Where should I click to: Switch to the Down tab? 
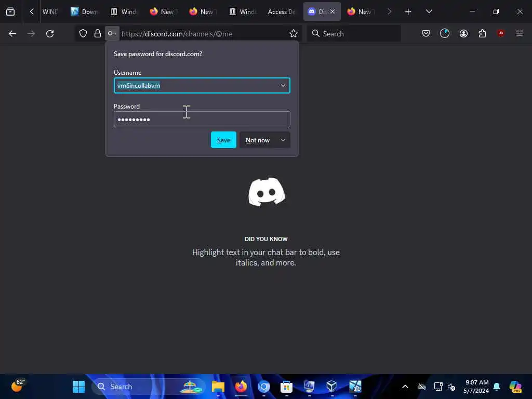pyautogui.click(x=85, y=12)
